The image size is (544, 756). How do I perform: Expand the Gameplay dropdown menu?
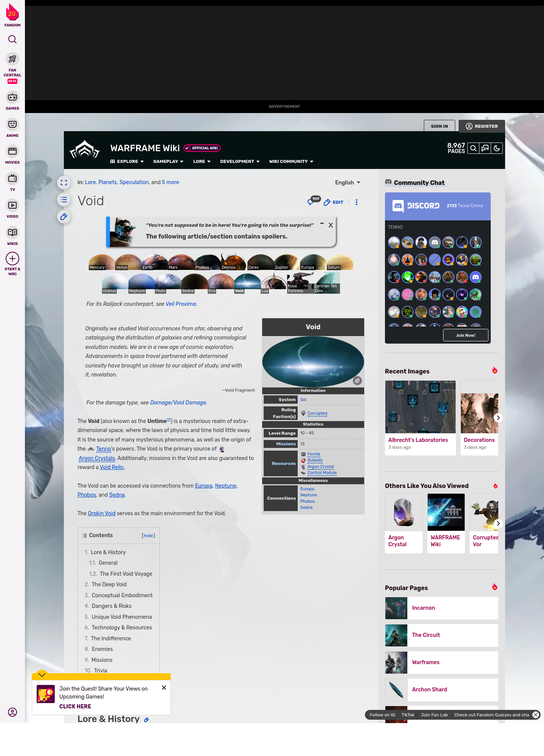(x=168, y=161)
